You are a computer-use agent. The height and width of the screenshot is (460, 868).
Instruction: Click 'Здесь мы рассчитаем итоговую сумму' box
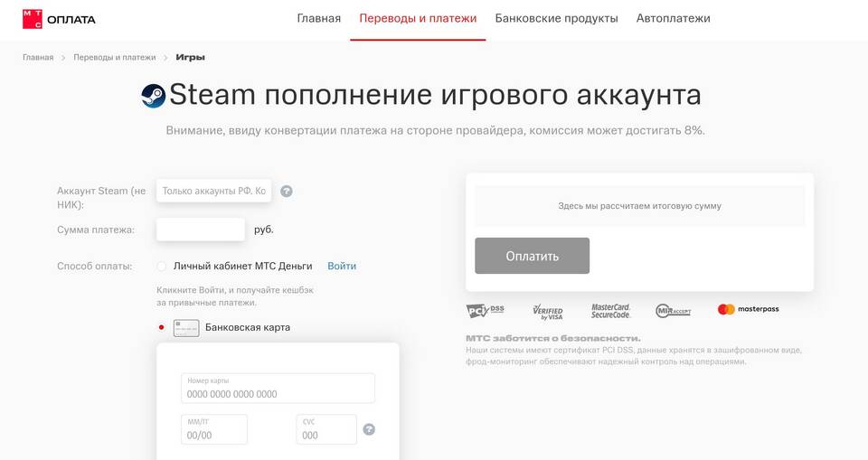639,206
